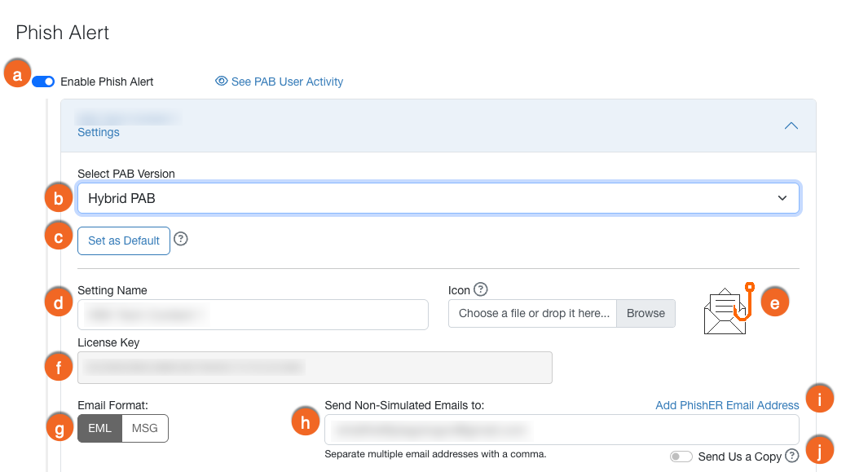This screenshot has width=868, height=472.
Task: Click the Browse button for the icon file
Action: point(645,313)
